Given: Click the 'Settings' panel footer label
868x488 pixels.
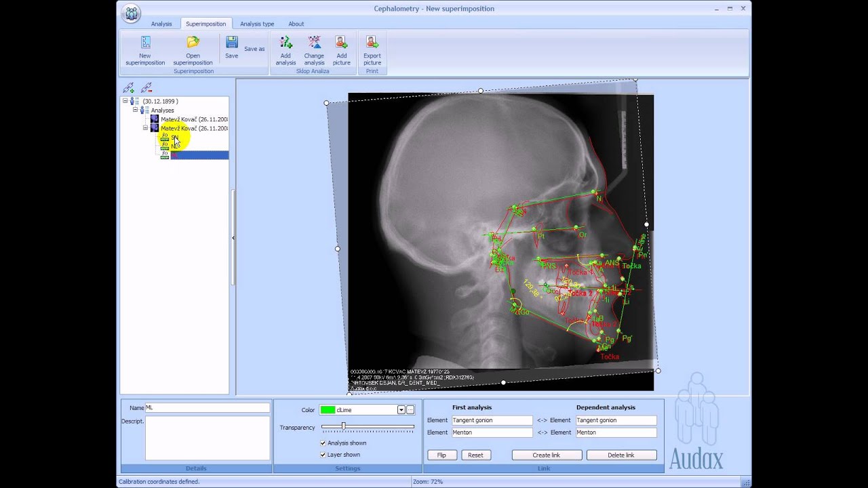Looking at the screenshot, I should (348, 468).
